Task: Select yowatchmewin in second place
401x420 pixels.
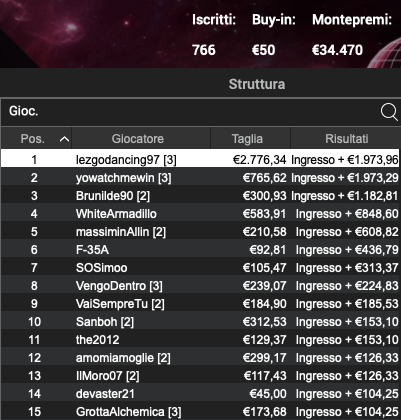Action: point(200,178)
